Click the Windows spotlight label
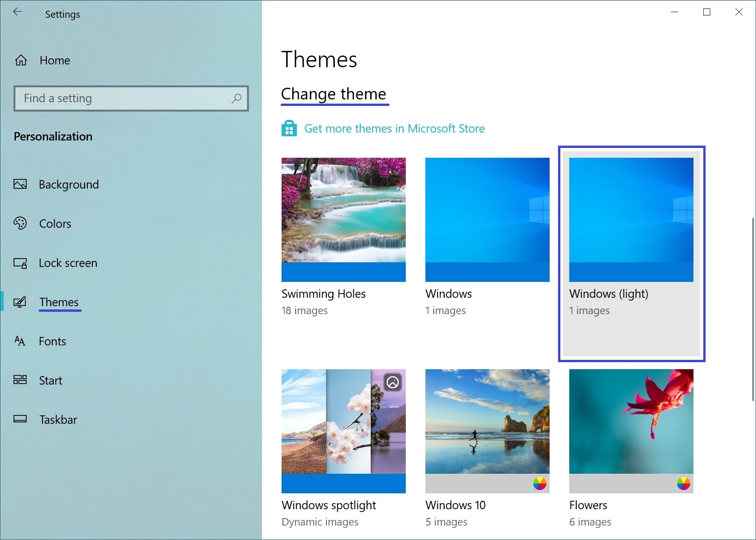The image size is (756, 540). click(329, 505)
